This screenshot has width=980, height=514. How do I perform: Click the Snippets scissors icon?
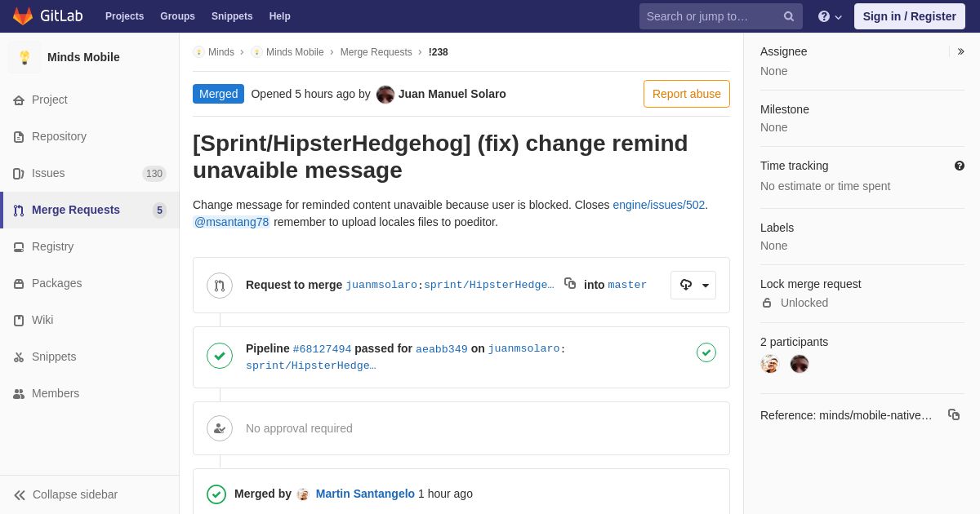tap(19, 357)
